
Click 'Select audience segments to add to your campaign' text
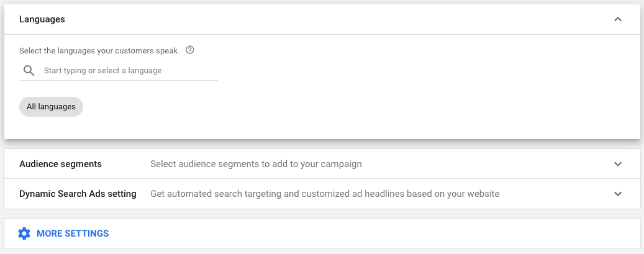(x=256, y=164)
